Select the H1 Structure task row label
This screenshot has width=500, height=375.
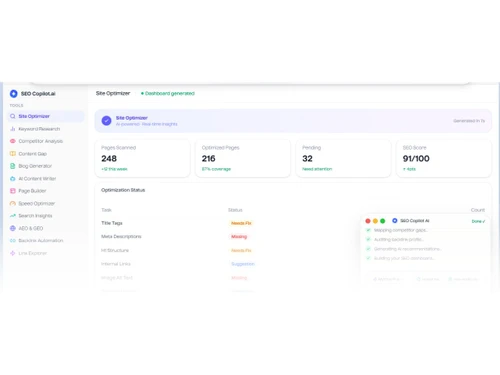[x=115, y=250]
